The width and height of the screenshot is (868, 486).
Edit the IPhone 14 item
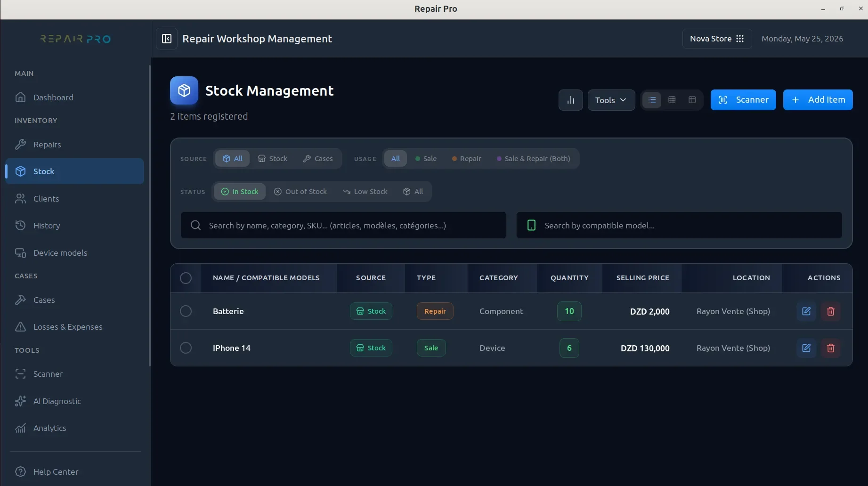pyautogui.click(x=806, y=348)
